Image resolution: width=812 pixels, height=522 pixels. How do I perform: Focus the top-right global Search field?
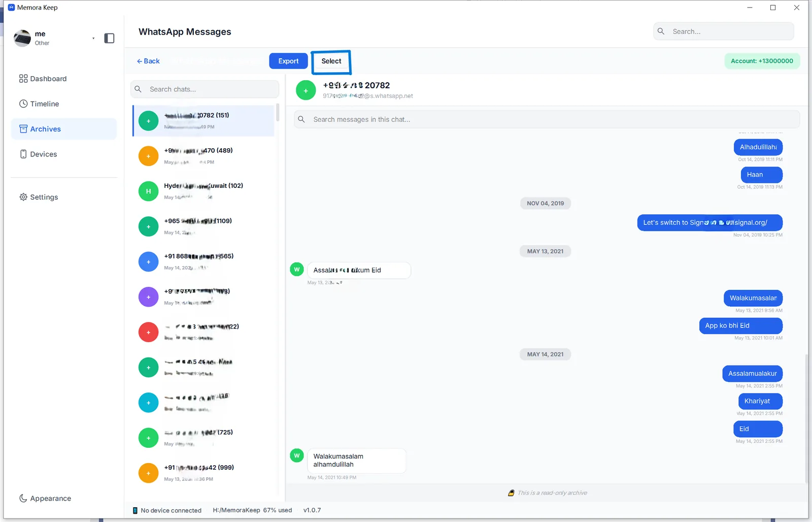pos(724,31)
